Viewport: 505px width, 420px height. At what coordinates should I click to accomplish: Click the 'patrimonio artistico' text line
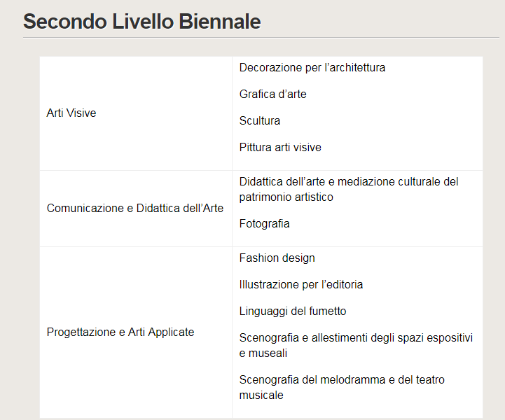click(286, 197)
